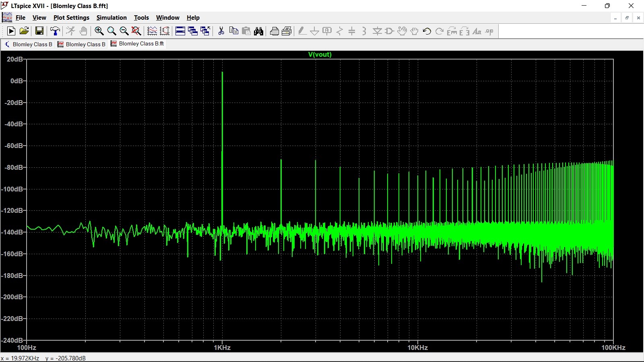Click the 100Hz frequency axis label
The image size is (644, 362).
(x=27, y=348)
